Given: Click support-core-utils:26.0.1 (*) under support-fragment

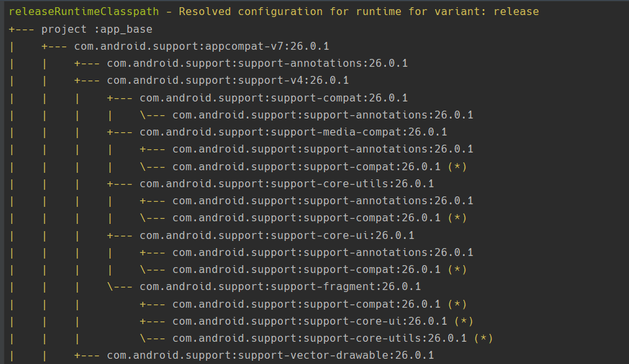Looking at the screenshot, I should [319, 338].
